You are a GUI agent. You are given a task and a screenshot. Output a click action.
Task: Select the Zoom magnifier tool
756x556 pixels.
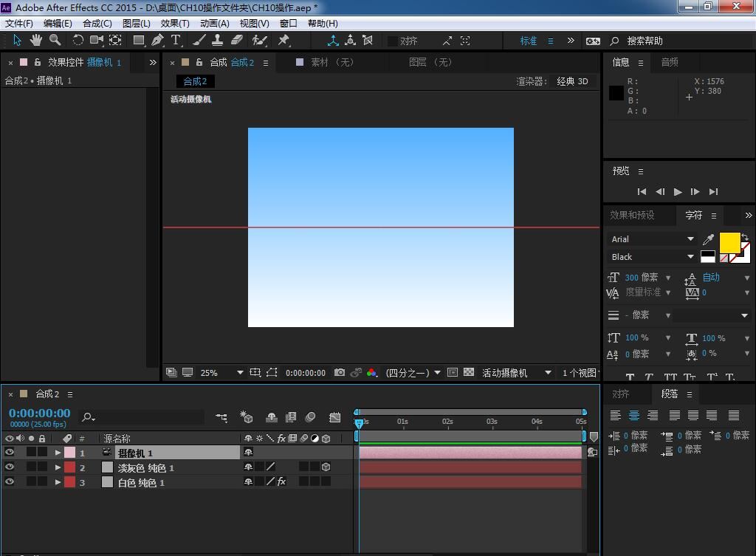55,41
